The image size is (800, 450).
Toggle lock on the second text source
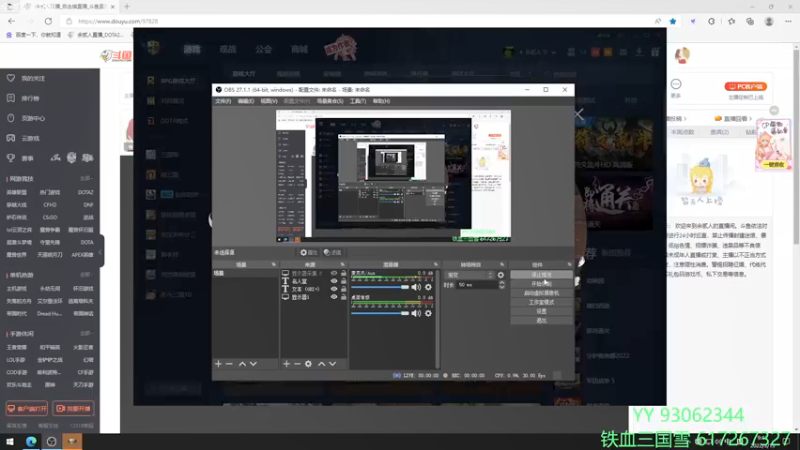(343, 281)
